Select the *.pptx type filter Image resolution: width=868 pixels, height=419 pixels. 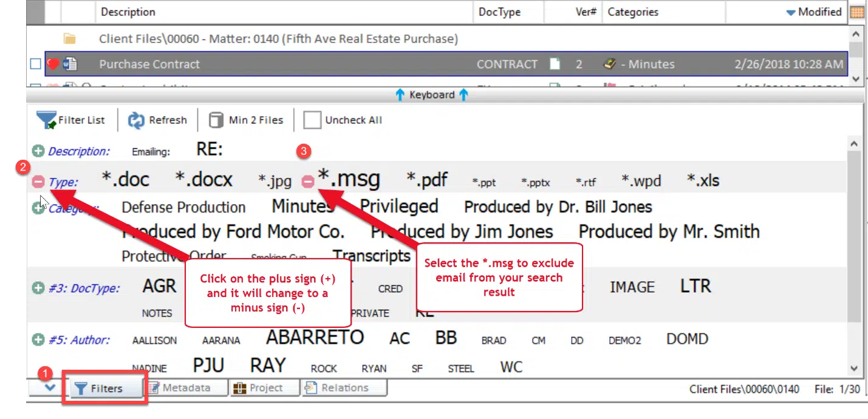click(x=535, y=182)
